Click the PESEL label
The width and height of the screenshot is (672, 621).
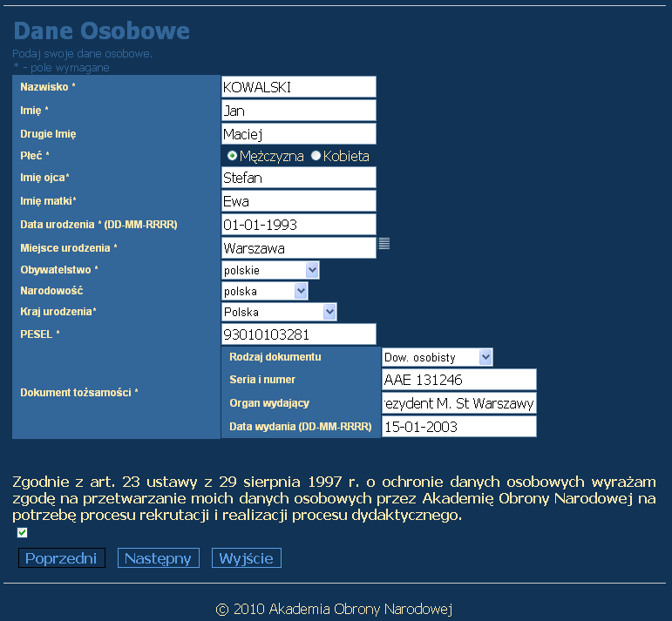(x=40, y=334)
